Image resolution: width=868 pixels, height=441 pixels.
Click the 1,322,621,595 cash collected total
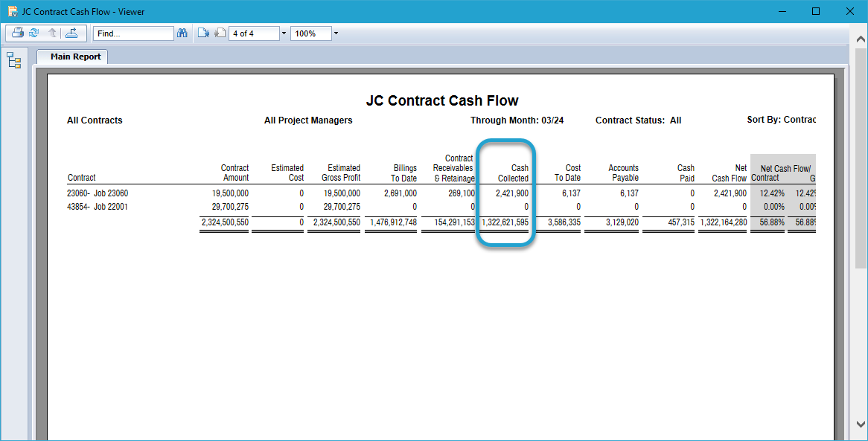[504, 222]
